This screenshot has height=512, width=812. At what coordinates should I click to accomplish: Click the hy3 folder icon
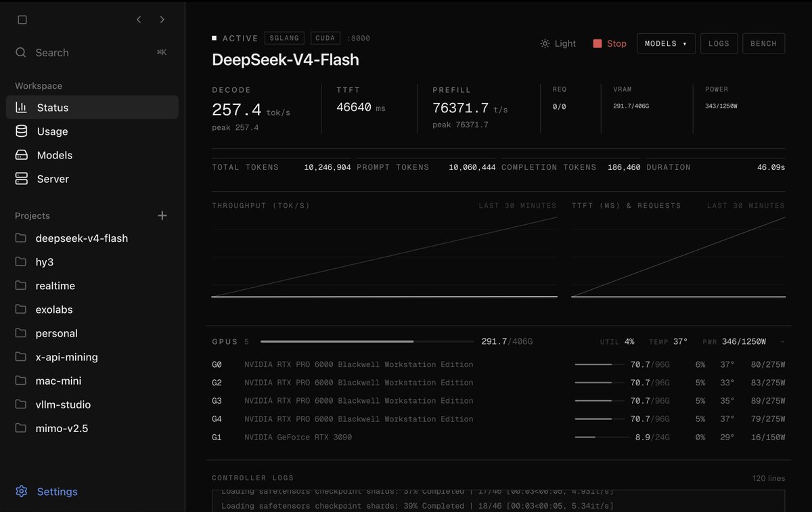(x=21, y=261)
